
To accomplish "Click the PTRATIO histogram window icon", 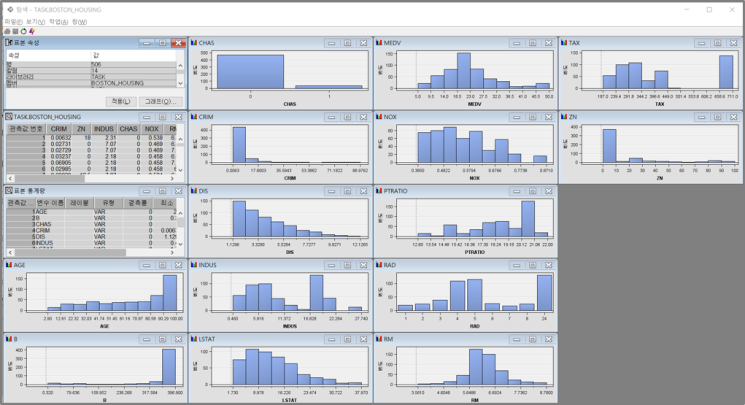I will [x=379, y=191].
